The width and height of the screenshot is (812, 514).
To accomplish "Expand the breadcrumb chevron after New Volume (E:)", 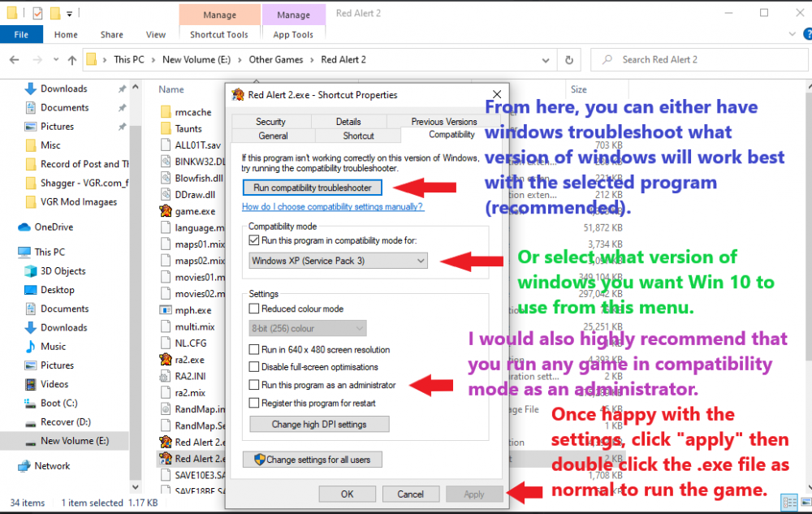I will [x=240, y=60].
